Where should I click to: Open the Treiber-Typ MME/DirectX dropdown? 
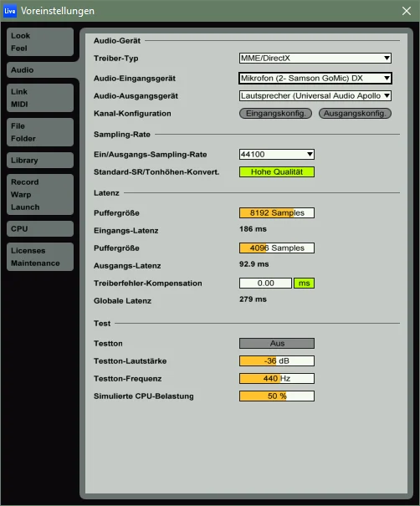tap(315, 58)
